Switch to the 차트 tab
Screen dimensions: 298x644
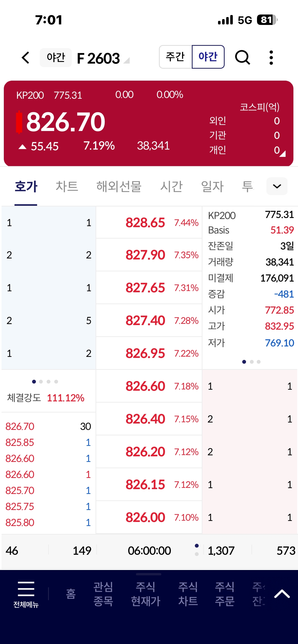tap(67, 186)
